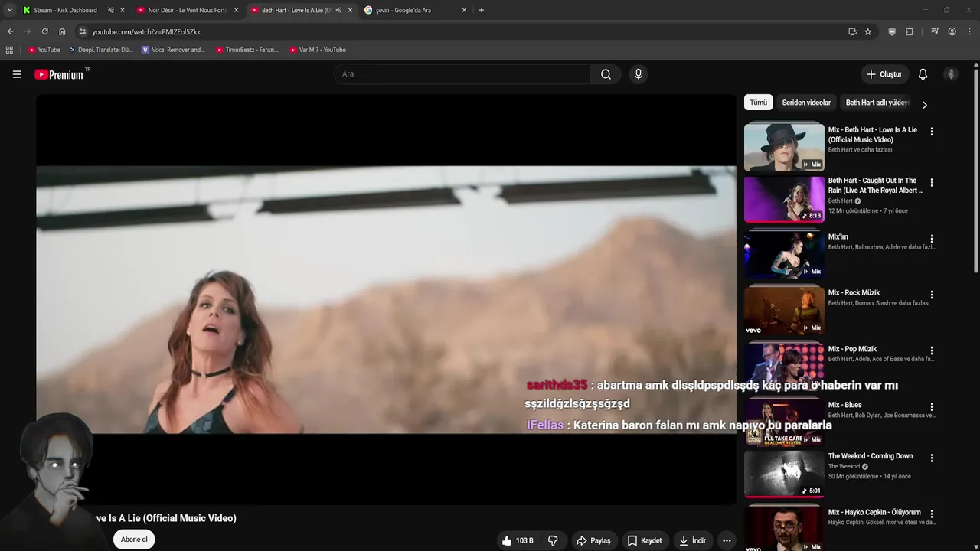Click the Paylaş share button
The width and height of the screenshot is (980, 551).
point(593,540)
